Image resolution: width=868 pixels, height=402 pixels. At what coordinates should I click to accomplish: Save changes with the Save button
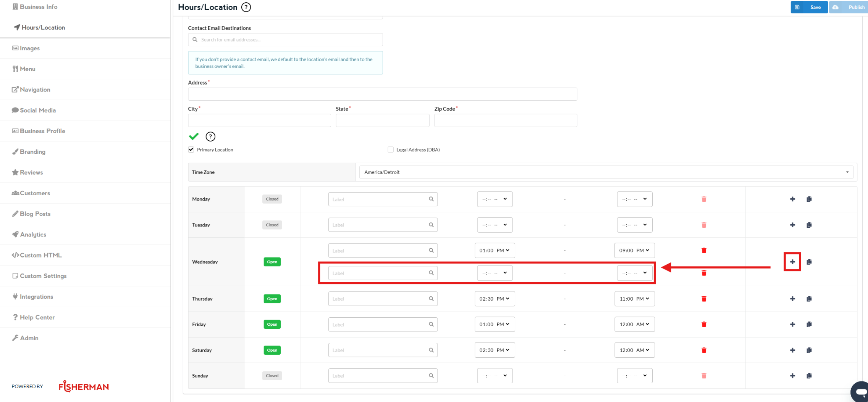(x=809, y=7)
